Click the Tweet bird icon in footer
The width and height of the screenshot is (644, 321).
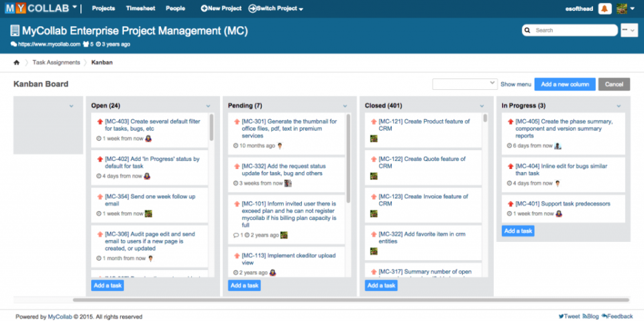(x=561, y=316)
